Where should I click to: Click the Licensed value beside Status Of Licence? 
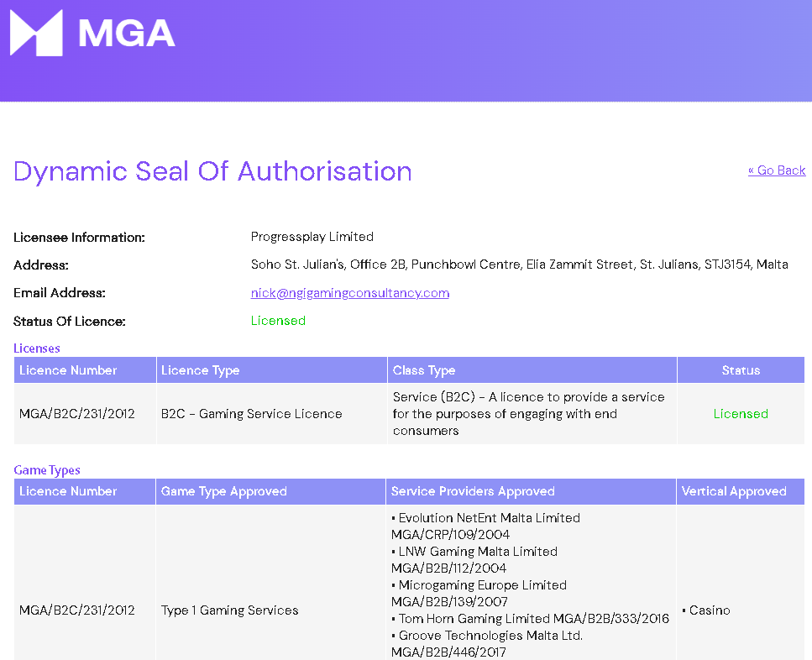tap(278, 321)
